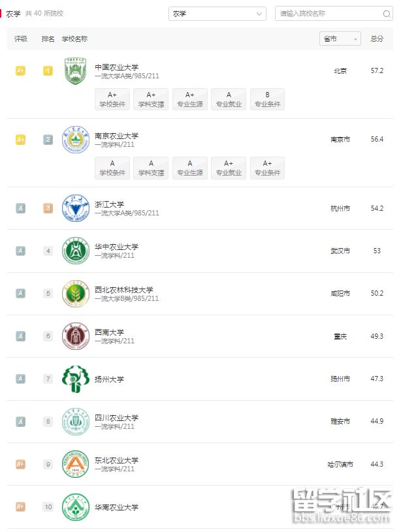The width and height of the screenshot is (401, 532).
Task: Click Nanjing Agricultural University logo
Action: (x=75, y=140)
